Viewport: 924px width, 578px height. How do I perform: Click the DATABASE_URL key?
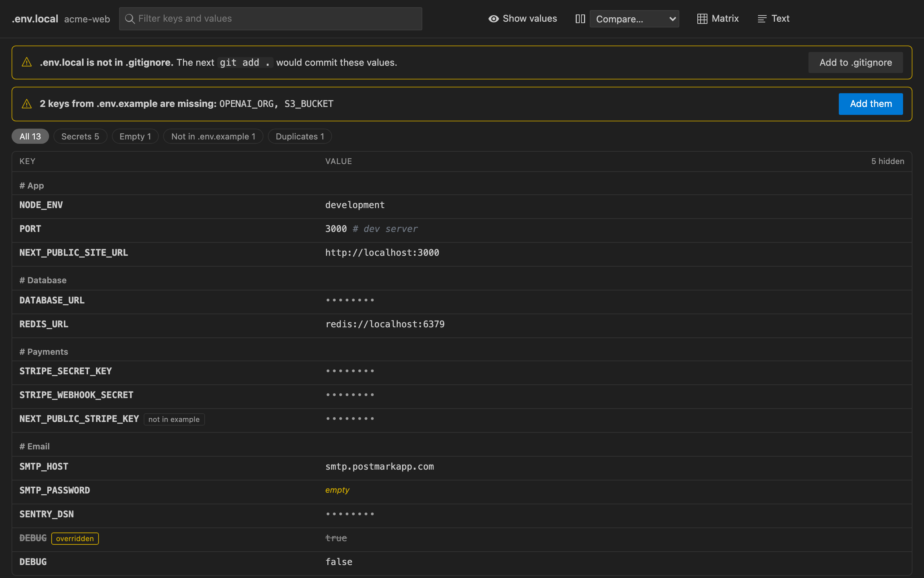point(52,301)
